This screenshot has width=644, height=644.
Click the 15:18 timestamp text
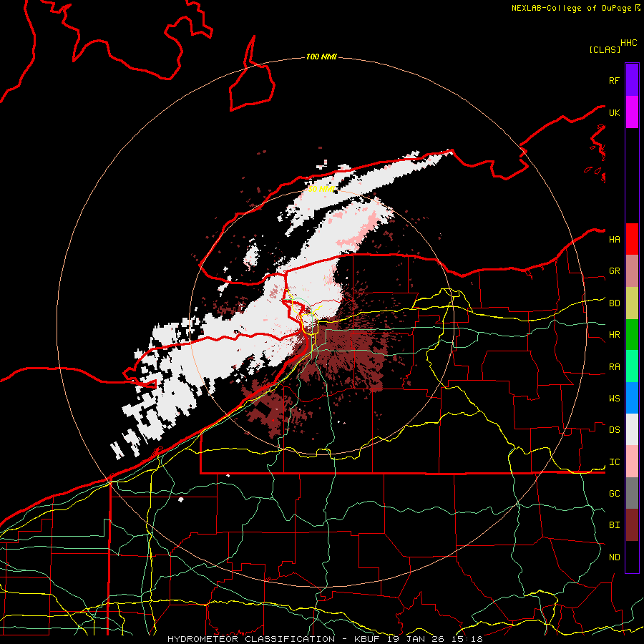467,639
